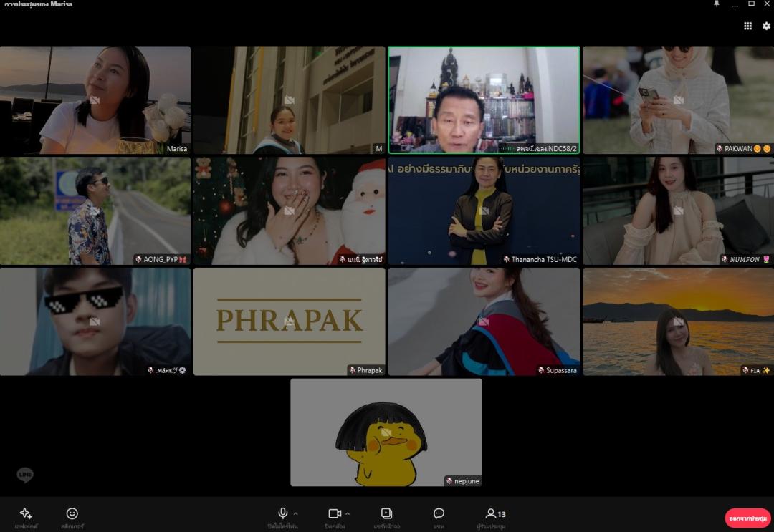Viewport: 774px width, 532px height.
Task: Click the active speaker tile NDC58/2
Action: click(484, 100)
